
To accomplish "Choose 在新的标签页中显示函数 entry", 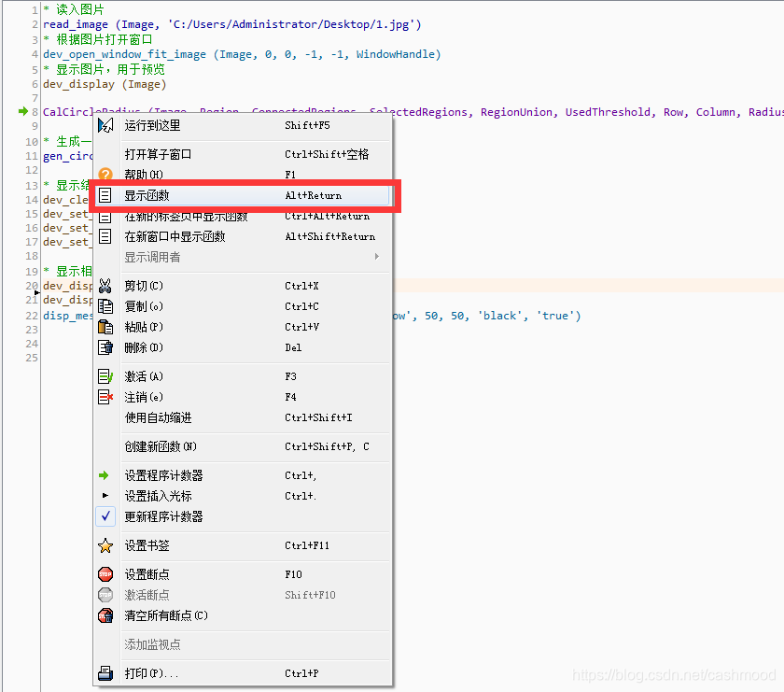I will [243, 217].
